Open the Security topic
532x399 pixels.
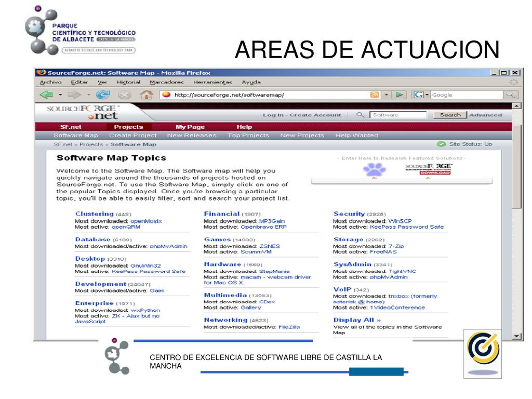coord(349,214)
